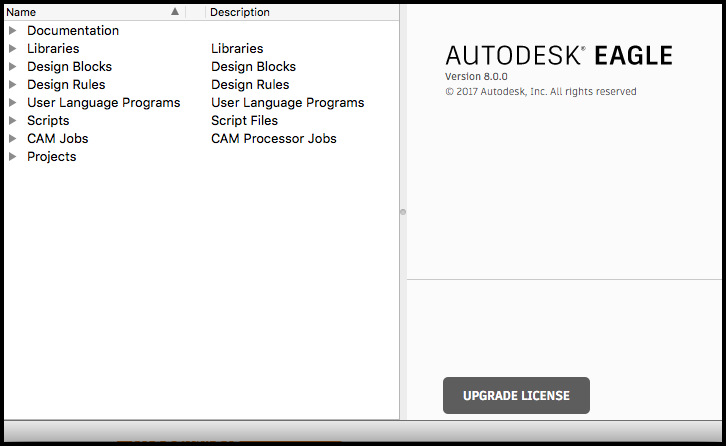Screen dimensions: 726x446
Task: Click the 'CAM Processor Jobs' description text
Action: pos(274,139)
